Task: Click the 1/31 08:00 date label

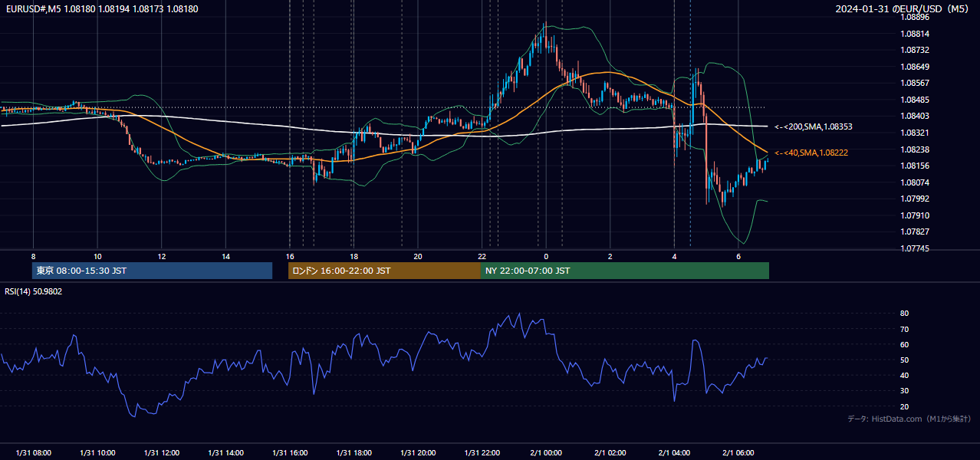Action: pyautogui.click(x=33, y=453)
